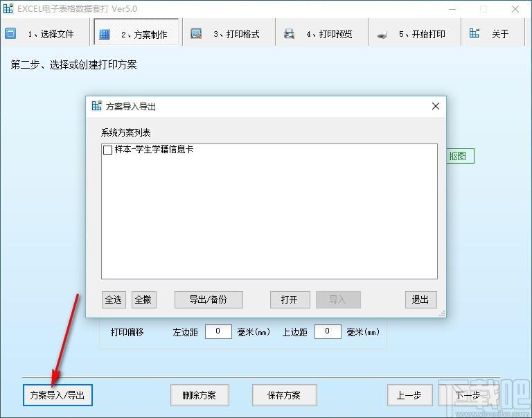Open the 4、打印预览 tab
The image size is (532, 418).
[321, 33]
